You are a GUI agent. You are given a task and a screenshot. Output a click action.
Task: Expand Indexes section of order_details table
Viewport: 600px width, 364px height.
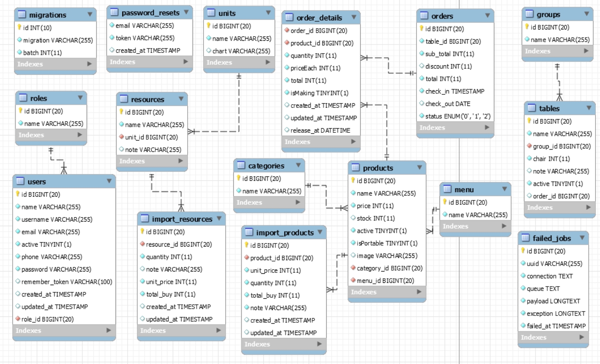point(353,141)
